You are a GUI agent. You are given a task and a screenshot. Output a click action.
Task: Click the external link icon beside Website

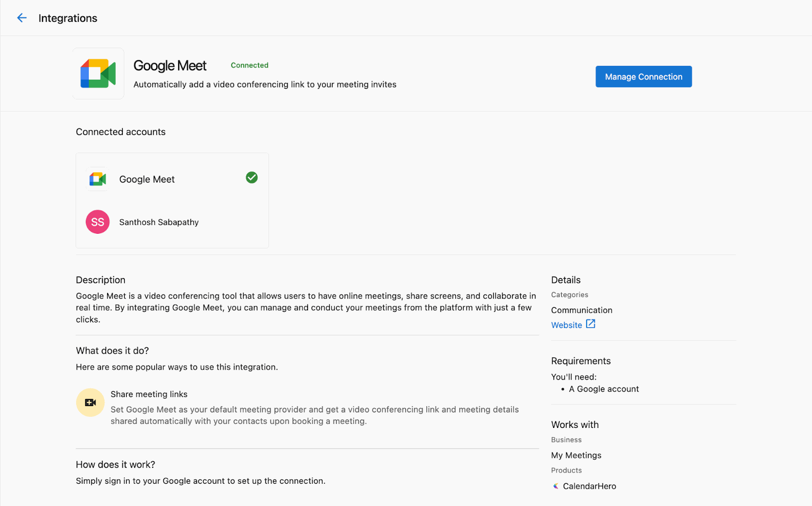591,324
